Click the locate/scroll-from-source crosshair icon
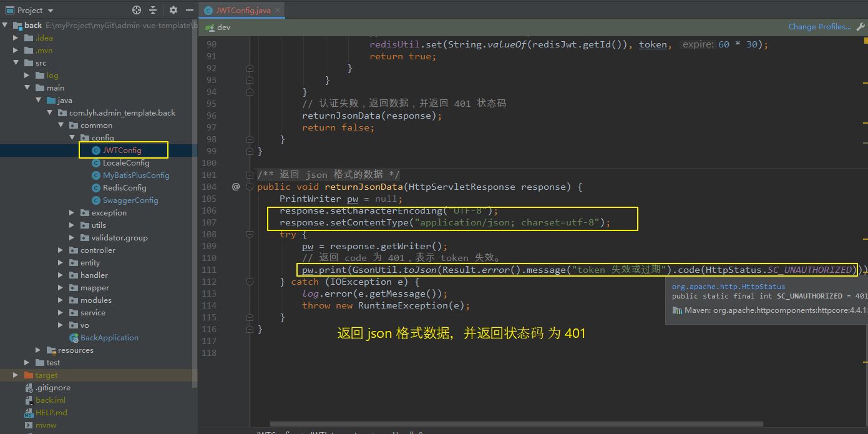 (137, 10)
